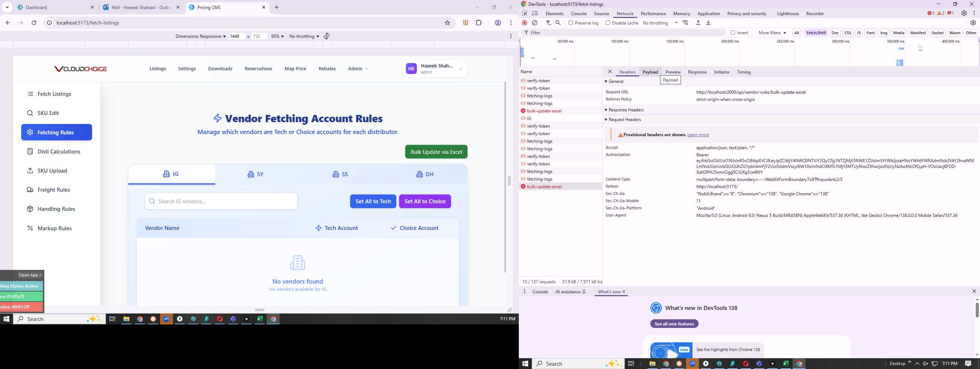Open the Learn more link

698,135
